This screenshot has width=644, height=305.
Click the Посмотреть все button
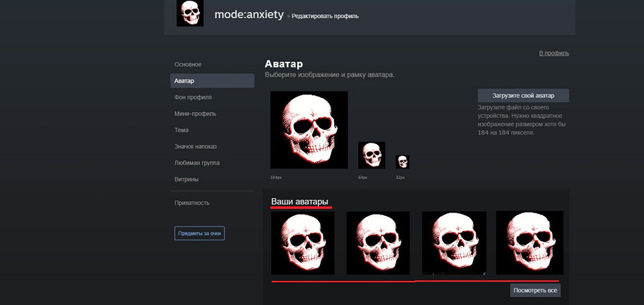coord(535,290)
